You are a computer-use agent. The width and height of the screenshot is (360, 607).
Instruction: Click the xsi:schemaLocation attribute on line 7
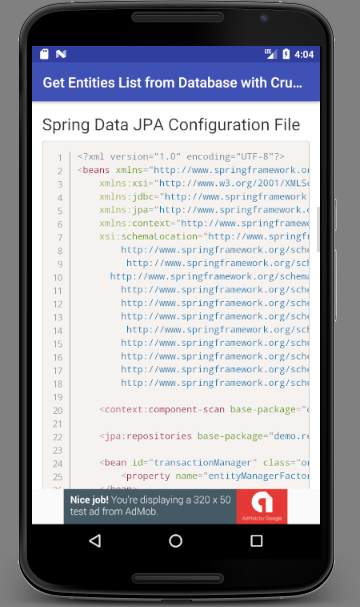(204, 237)
